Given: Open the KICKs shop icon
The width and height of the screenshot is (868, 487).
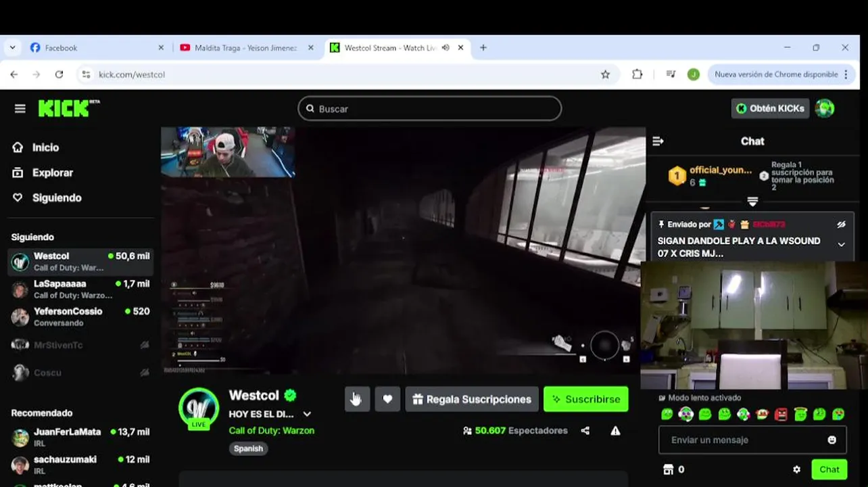Looking at the screenshot, I should (x=669, y=469).
